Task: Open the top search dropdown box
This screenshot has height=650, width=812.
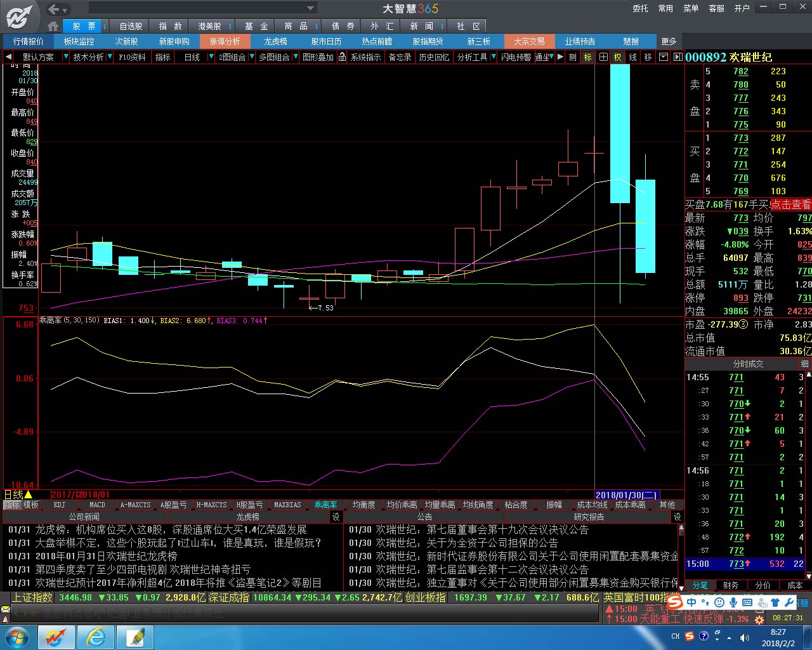Action: point(202,8)
